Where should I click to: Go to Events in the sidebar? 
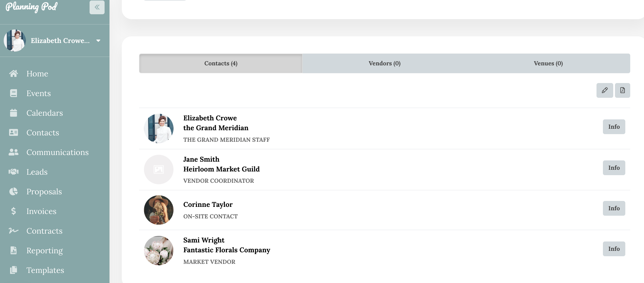38,93
